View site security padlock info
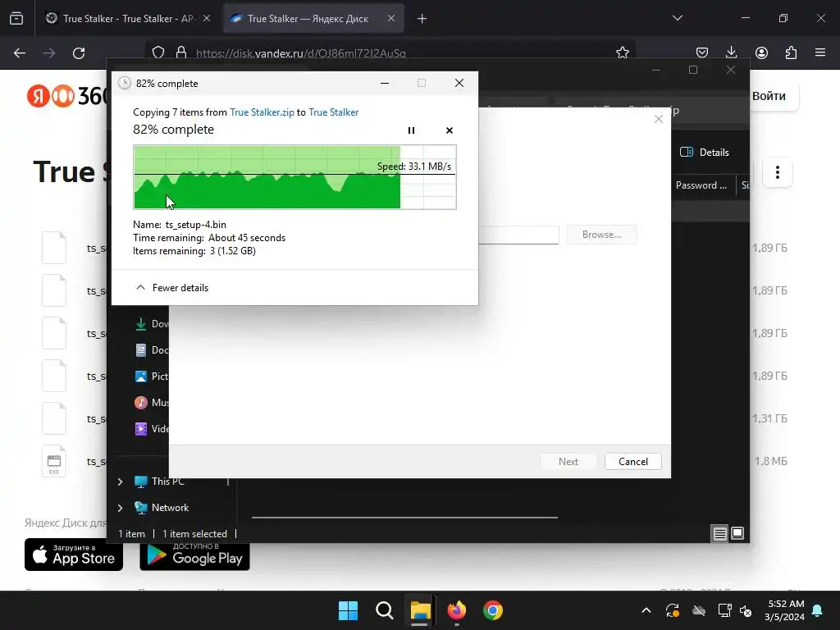Screen dimensions: 840x630 (181, 52)
